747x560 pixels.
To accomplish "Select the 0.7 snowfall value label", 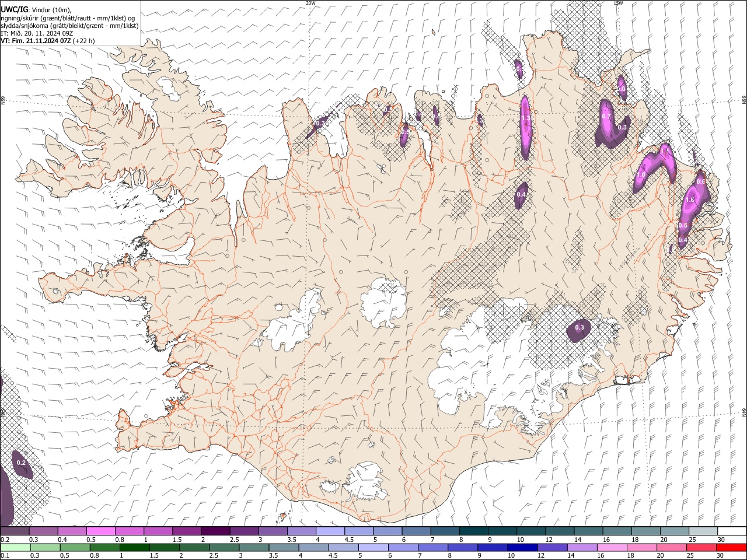I will pyautogui.click(x=606, y=117).
